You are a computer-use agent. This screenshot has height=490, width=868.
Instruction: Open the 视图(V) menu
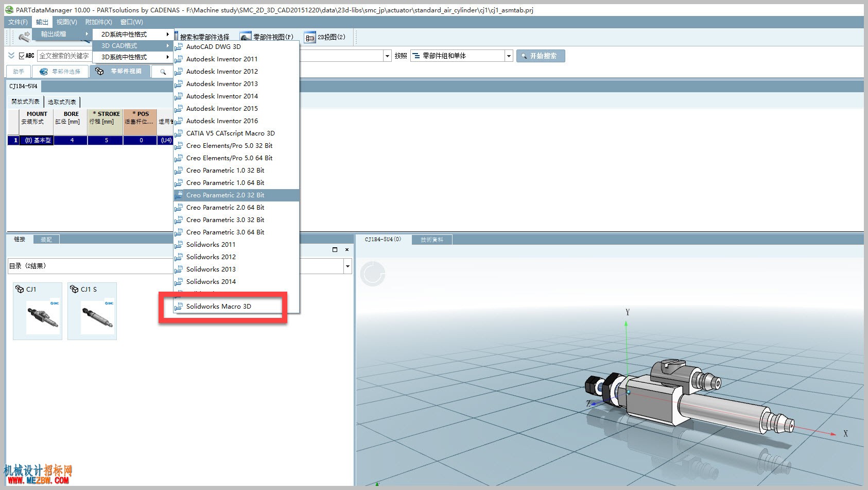point(67,22)
